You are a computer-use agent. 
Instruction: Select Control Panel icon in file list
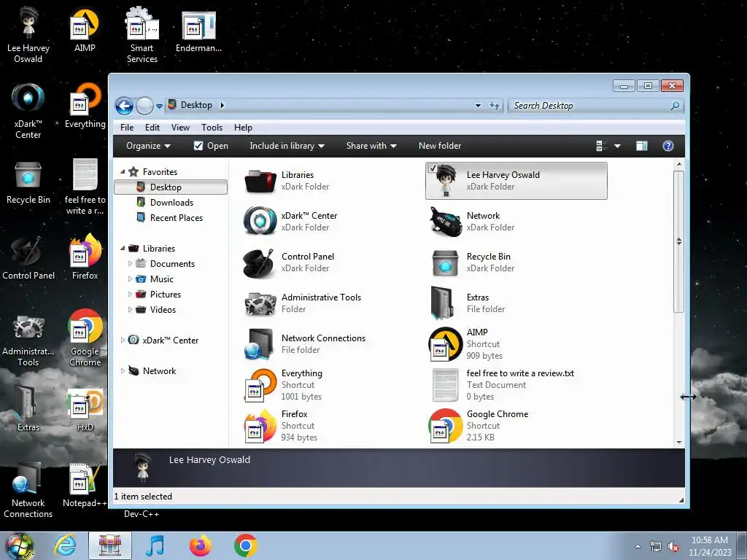[259, 262]
